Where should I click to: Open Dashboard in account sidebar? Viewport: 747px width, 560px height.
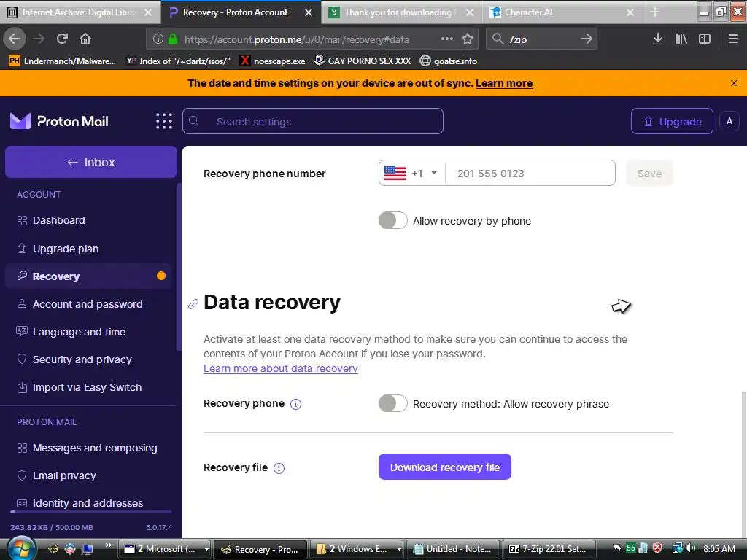(88, 220)
